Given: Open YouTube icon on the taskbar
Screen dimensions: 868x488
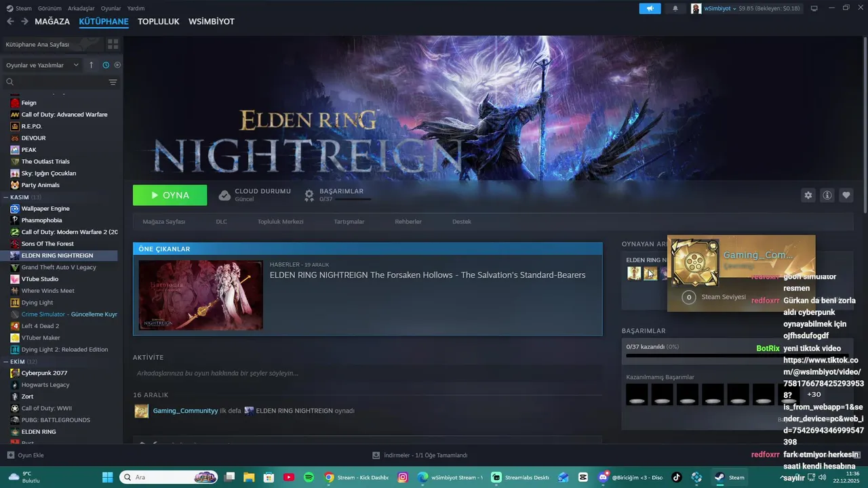Looking at the screenshot, I should (x=289, y=477).
